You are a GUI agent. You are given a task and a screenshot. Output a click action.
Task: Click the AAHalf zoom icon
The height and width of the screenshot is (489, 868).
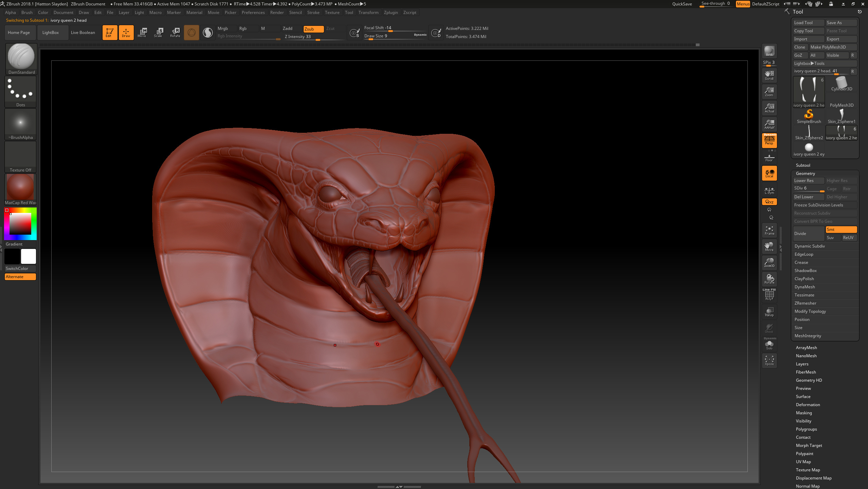click(769, 124)
